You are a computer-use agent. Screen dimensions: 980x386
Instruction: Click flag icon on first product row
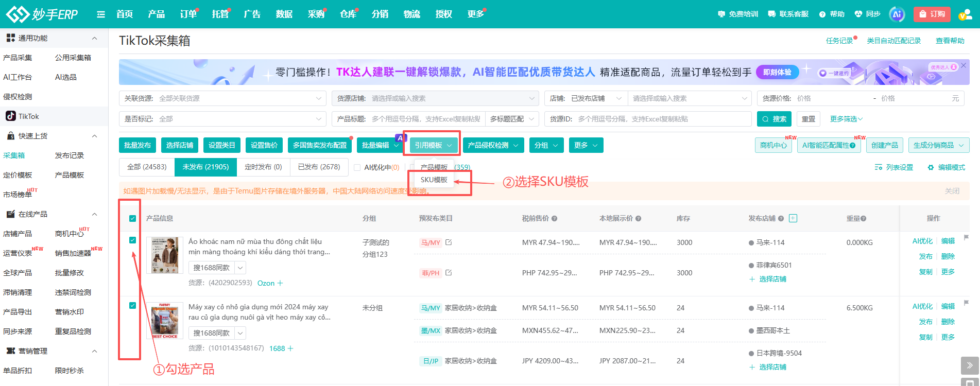point(967,237)
